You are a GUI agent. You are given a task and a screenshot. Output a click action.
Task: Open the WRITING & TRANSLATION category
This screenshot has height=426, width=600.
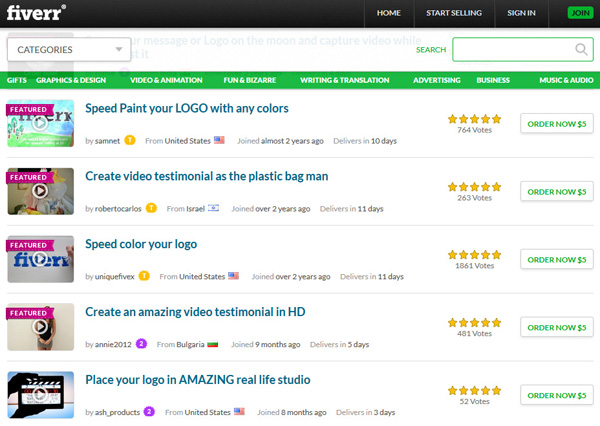click(x=344, y=80)
